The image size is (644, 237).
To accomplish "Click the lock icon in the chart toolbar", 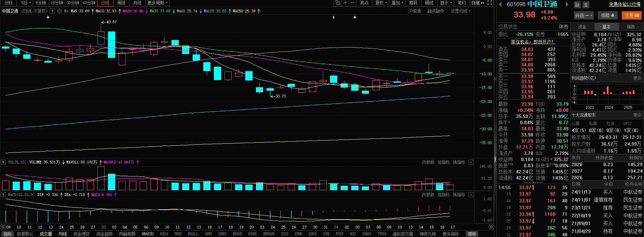I will 338,3.
